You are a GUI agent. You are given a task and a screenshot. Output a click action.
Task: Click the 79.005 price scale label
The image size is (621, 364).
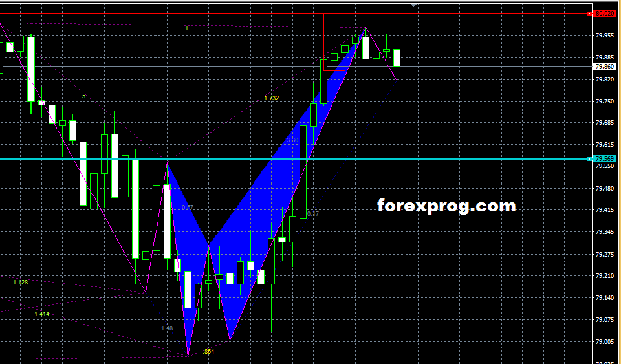605,341
